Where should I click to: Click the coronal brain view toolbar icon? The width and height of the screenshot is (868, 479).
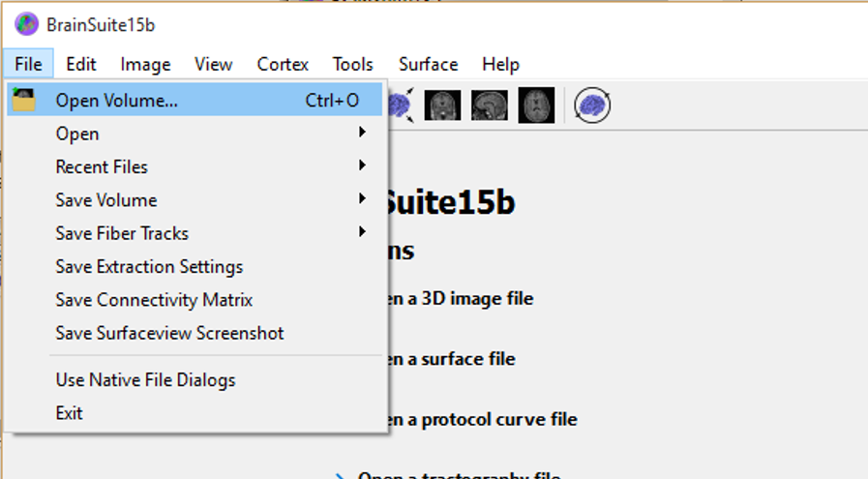(x=442, y=105)
